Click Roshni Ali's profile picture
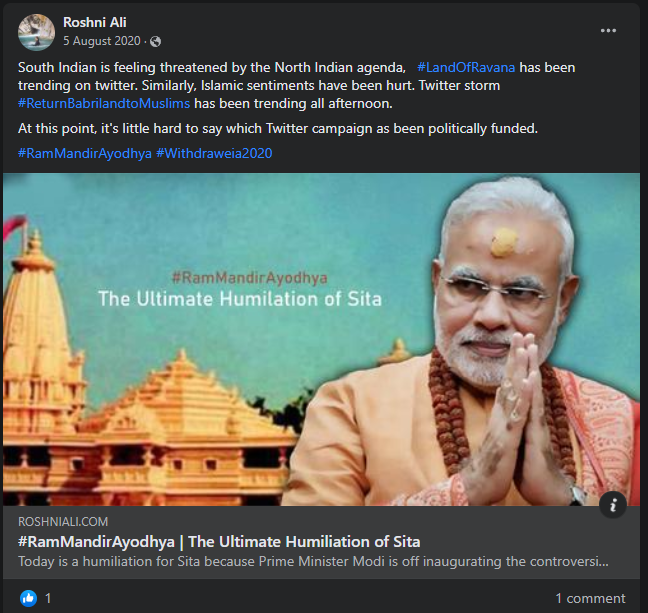The height and width of the screenshot is (613, 648). 37,33
